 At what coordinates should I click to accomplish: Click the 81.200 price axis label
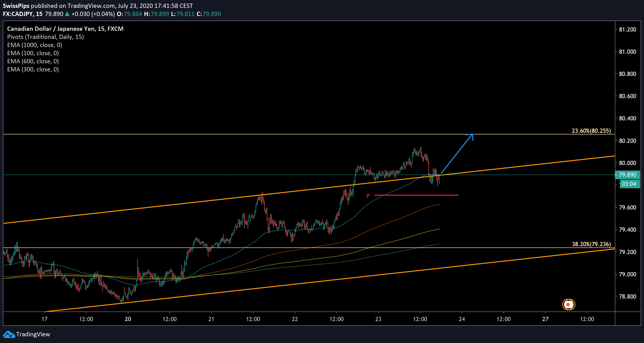pyautogui.click(x=628, y=30)
